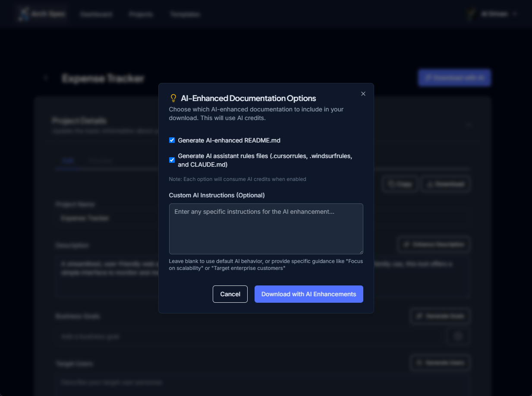Close the AI-Enhanced Documentation Options dialog
Image resolution: width=532 pixels, height=396 pixels.
(x=363, y=94)
